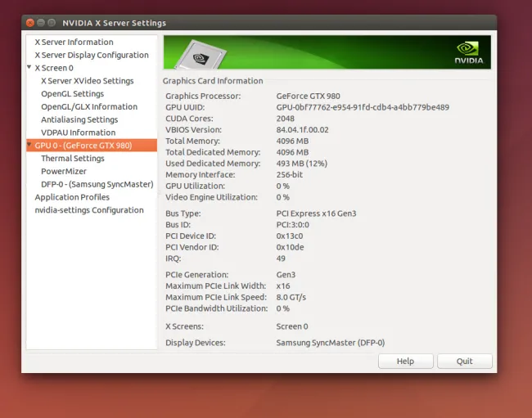Click the 'PCIe Bandwidth Utilization:' label
This screenshot has width=532, height=418.
pyautogui.click(x=217, y=308)
